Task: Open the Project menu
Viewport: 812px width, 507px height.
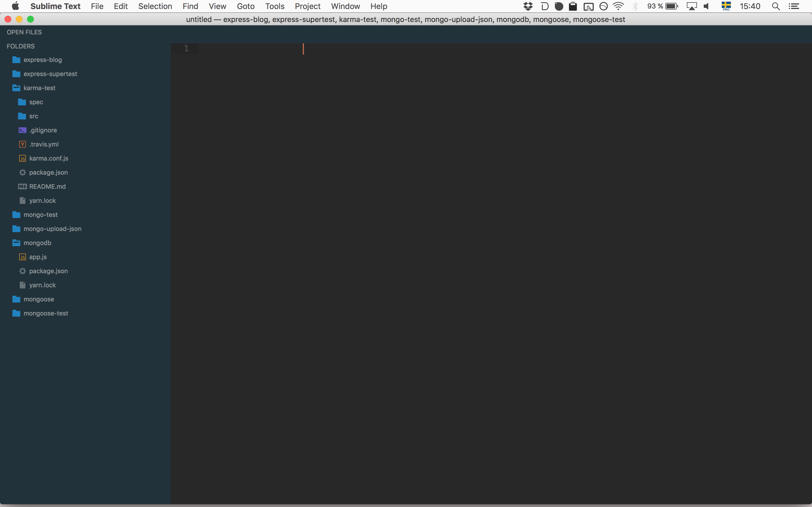Action: [307, 6]
